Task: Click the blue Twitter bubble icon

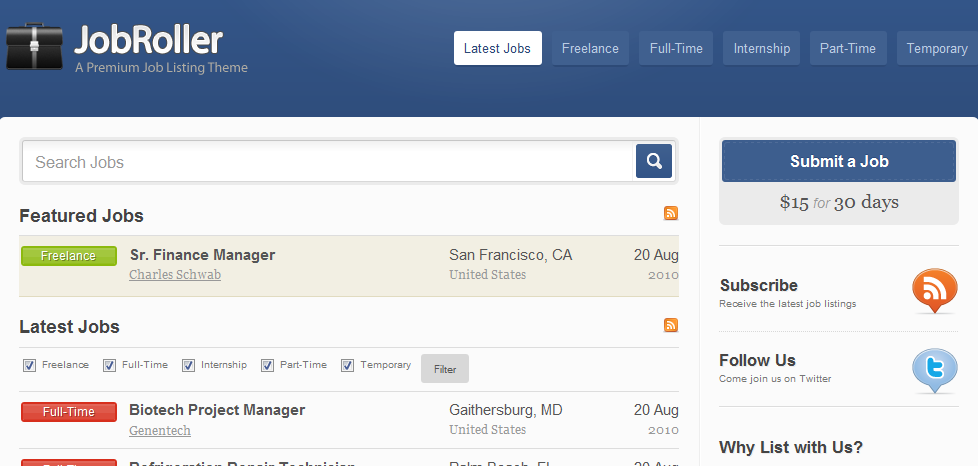Action: pos(934,371)
